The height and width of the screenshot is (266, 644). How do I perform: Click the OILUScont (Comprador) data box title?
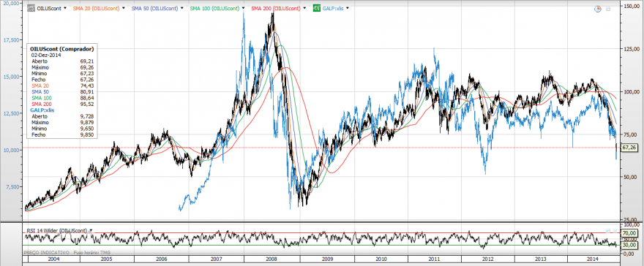click(62, 49)
